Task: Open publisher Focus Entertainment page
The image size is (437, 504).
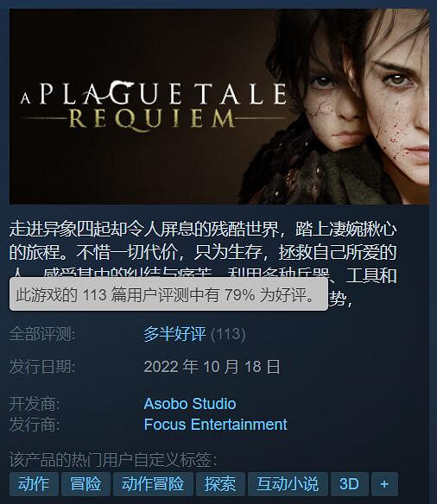Action: (215, 425)
